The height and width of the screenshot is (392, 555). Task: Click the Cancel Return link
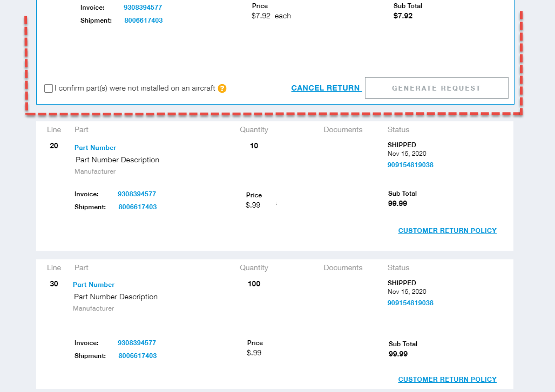pos(326,88)
